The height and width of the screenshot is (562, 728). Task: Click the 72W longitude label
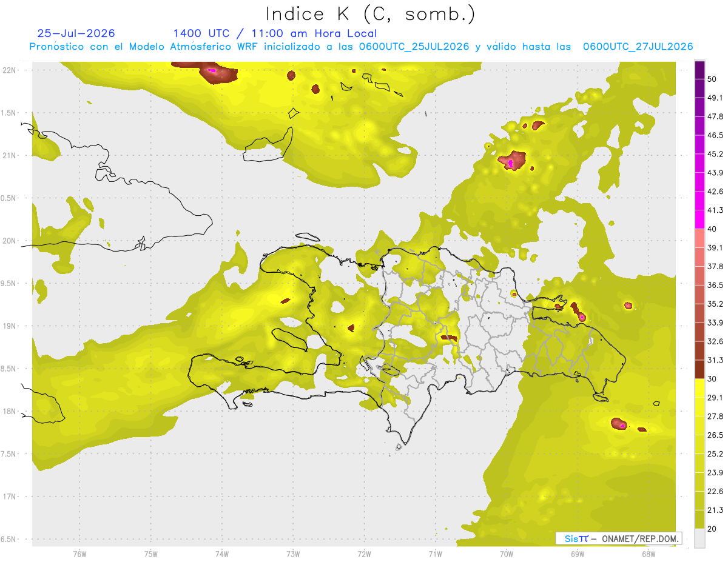pyautogui.click(x=364, y=554)
